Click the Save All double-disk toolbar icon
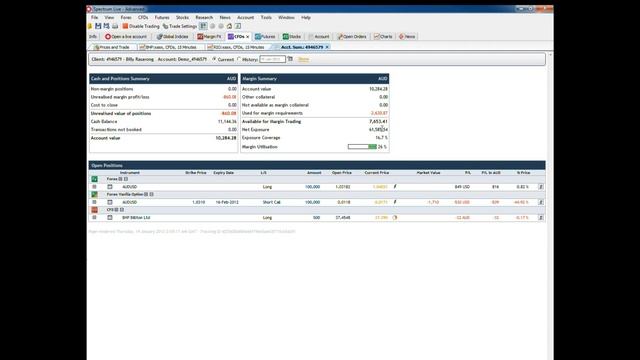Screen dimensions: 640x360 pos(107,26)
